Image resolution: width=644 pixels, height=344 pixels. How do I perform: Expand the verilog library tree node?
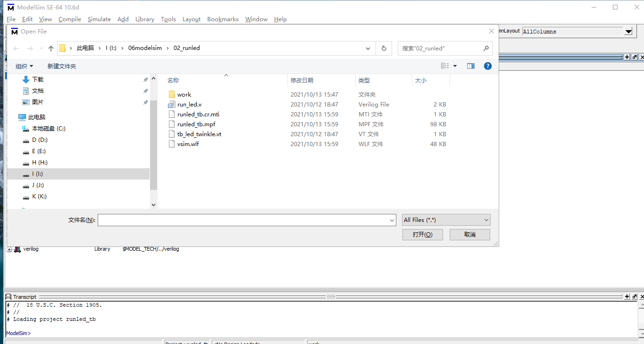9,249
